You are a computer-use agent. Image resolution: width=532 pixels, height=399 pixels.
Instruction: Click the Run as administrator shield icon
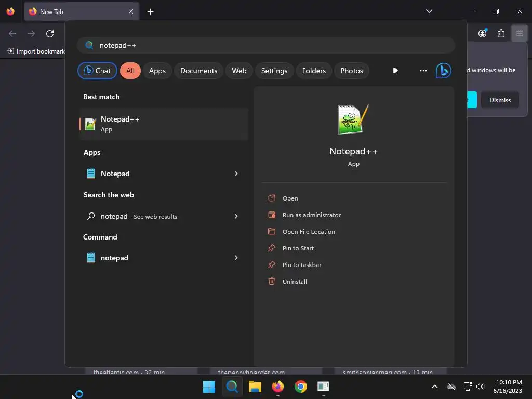tap(271, 215)
